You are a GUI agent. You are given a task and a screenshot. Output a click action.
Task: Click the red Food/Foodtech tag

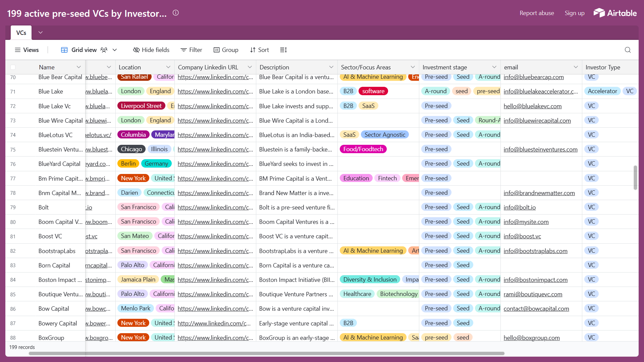click(x=363, y=149)
